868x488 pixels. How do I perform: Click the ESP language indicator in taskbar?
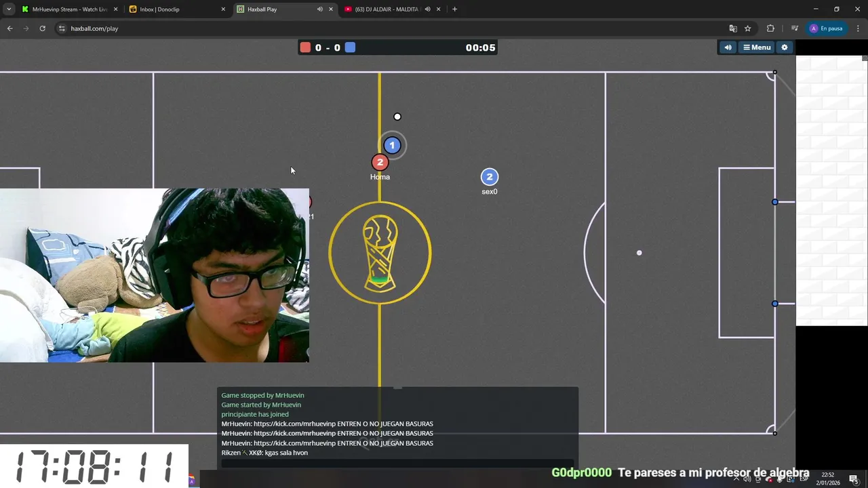804,479
